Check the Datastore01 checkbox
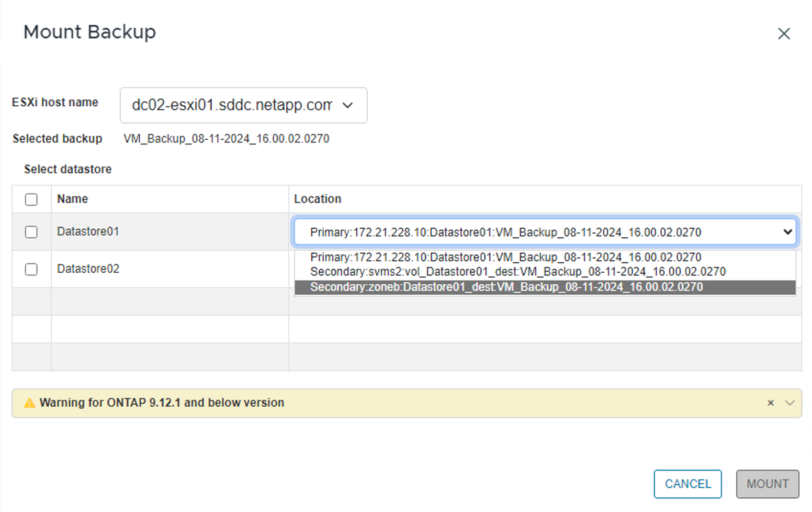The image size is (812, 512). (x=31, y=232)
